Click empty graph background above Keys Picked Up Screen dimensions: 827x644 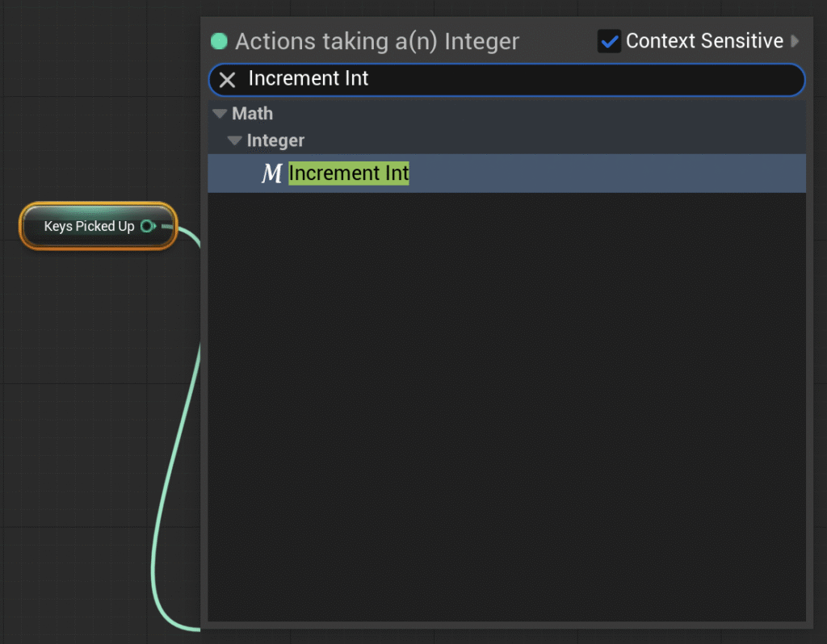pyautogui.click(x=97, y=121)
